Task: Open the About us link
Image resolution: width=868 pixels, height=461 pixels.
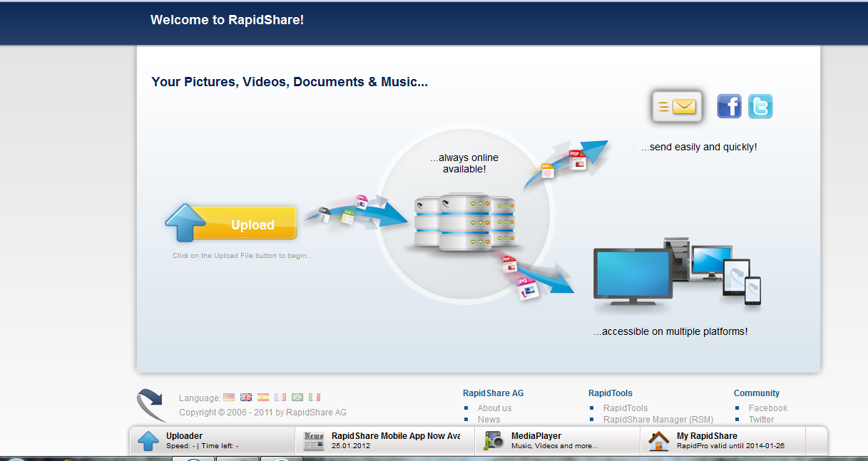Action: click(494, 408)
